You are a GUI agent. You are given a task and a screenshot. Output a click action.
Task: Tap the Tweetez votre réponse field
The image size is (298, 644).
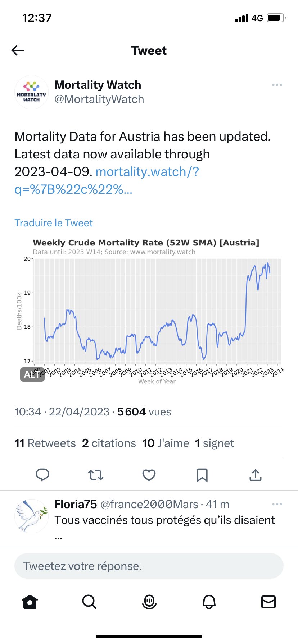point(149,566)
